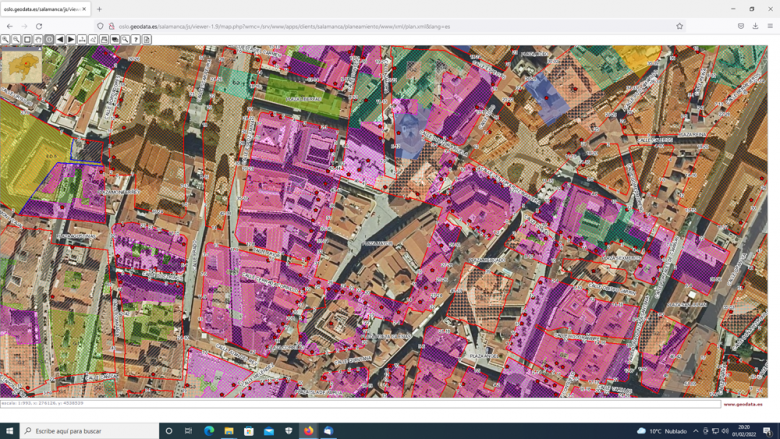Image resolution: width=780 pixels, height=439 pixels.
Task: Bookmark this page with star icon
Action: (x=679, y=26)
